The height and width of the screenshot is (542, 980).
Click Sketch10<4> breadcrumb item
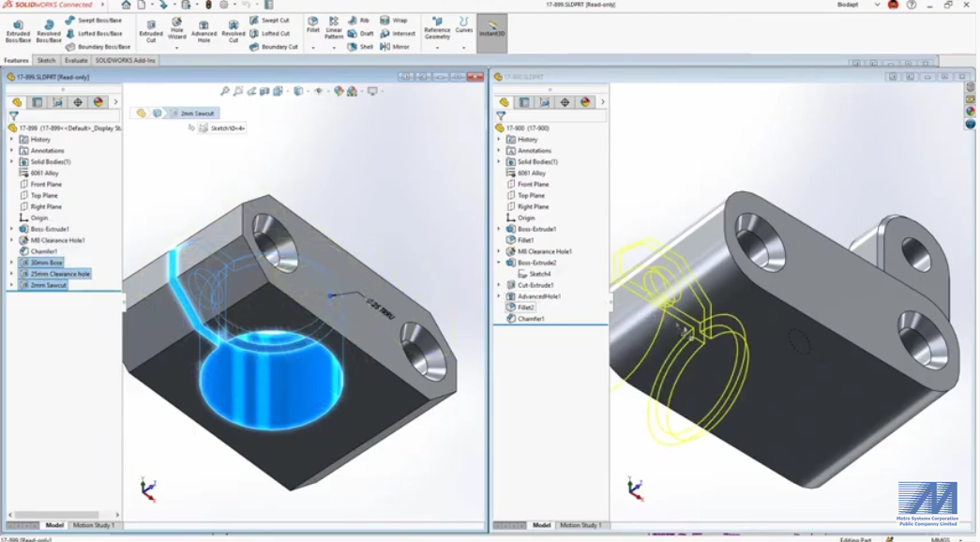coord(222,128)
